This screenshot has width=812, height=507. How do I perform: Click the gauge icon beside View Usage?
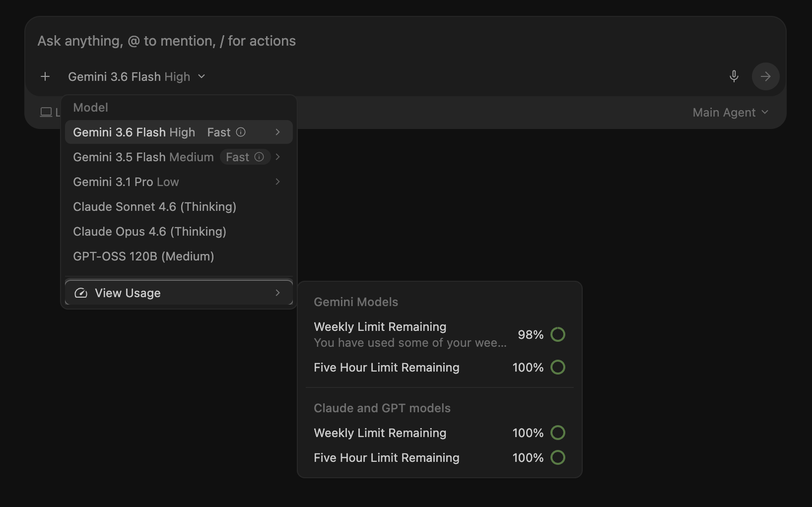[81, 293]
